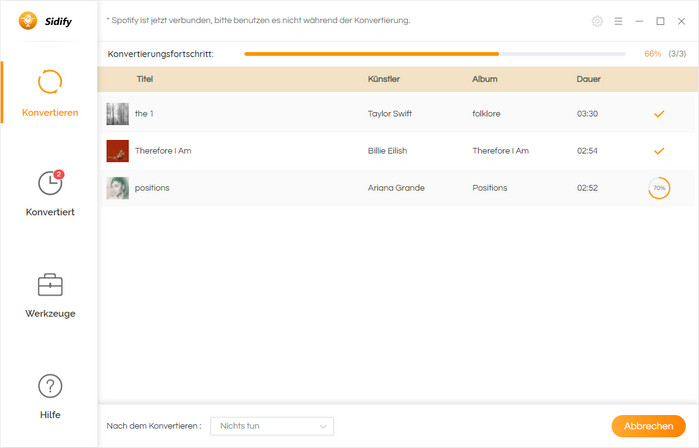
Task: Click the Album column header
Action: (485, 79)
